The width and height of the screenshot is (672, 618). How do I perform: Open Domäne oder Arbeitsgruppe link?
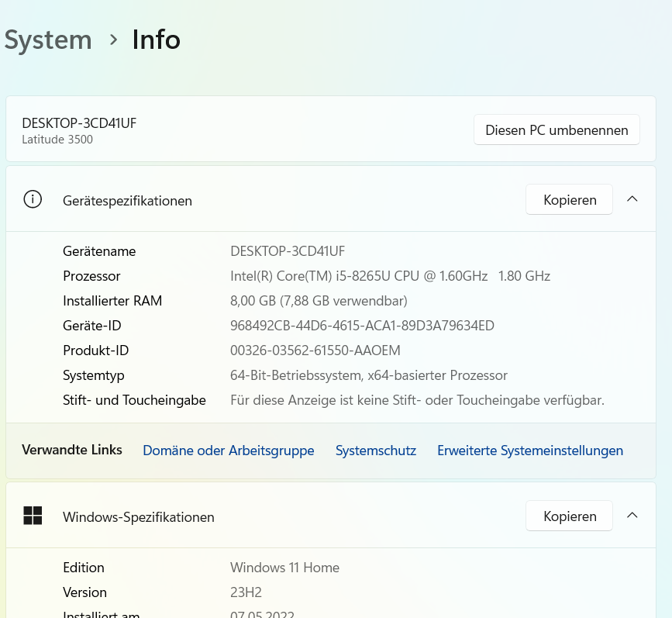(229, 451)
